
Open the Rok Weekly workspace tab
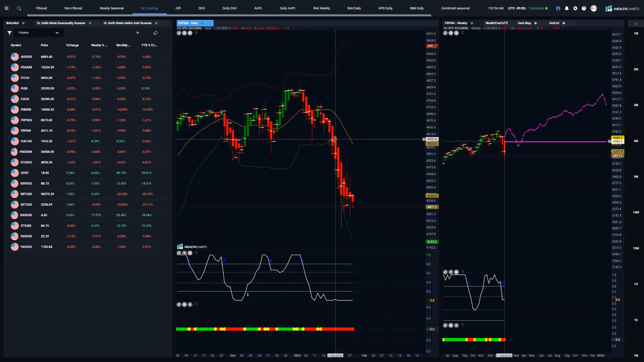[x=322, y=8]
